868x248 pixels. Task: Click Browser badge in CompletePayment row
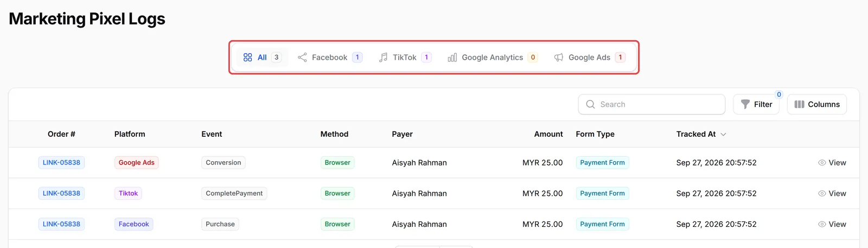[x=337, y=194]
